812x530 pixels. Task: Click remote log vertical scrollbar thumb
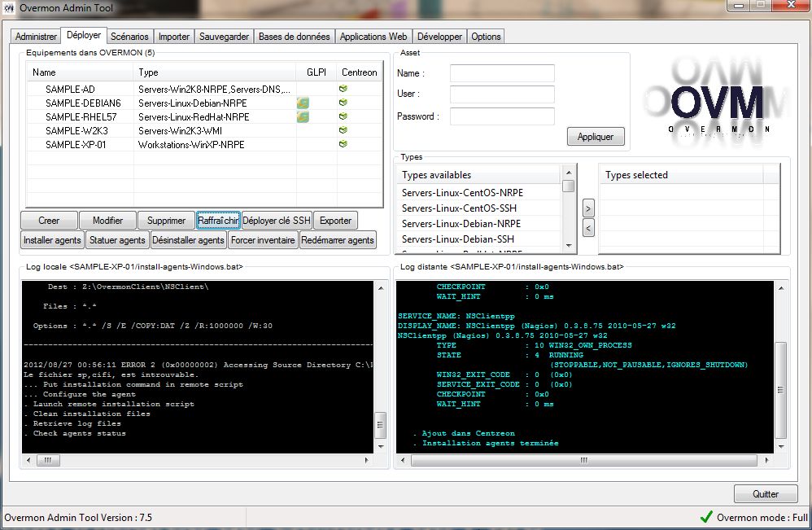coord(780,390)
